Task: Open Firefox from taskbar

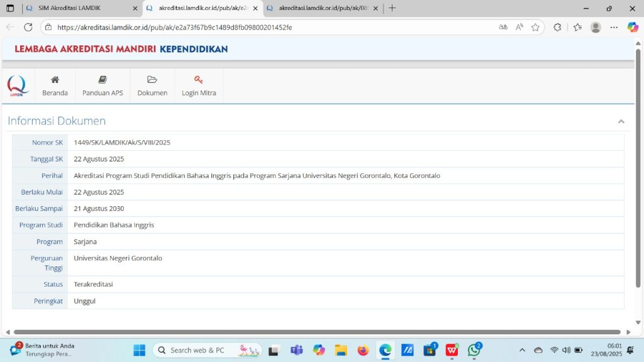Action: point(363,350)
